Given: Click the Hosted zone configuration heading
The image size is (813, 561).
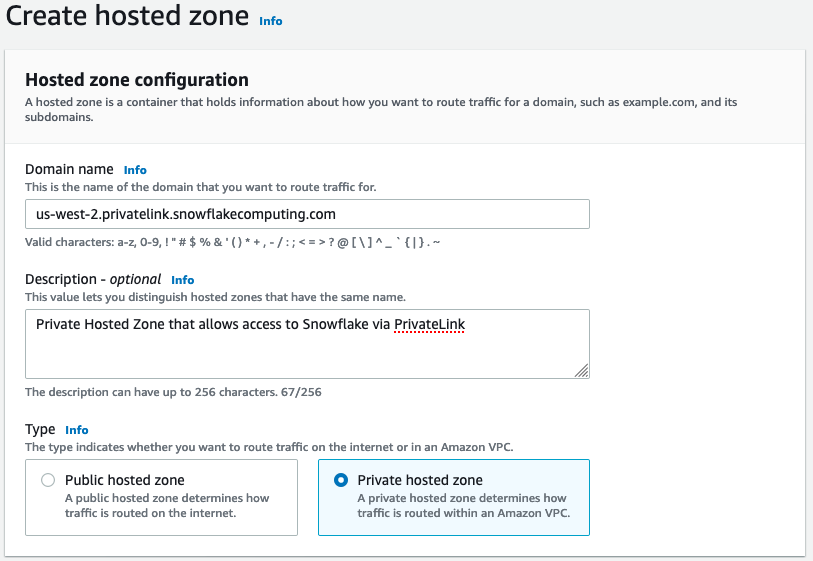Looking at the screenshot, I should (137, 80).
